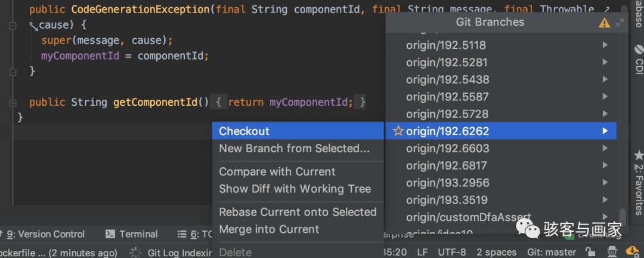
Task: Open the Version Control tool window
Action: pyautogui.click(x=43, y=234)
